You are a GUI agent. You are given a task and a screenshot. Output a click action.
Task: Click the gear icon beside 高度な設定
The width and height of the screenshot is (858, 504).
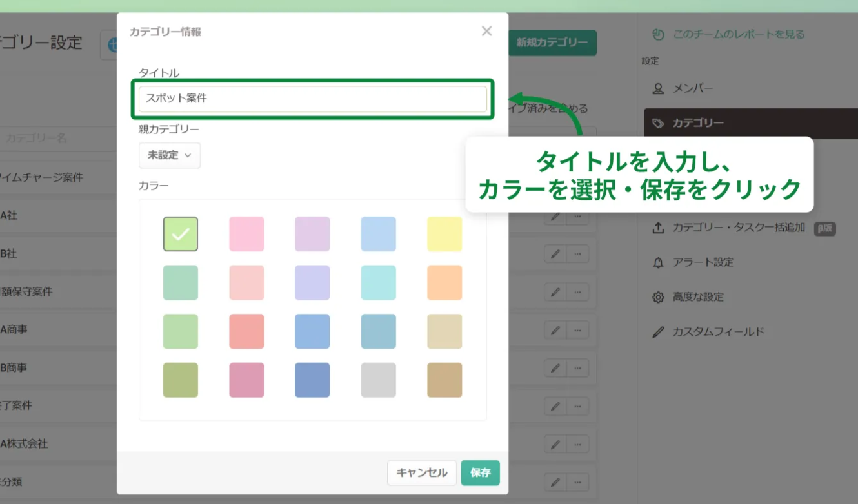658,297
